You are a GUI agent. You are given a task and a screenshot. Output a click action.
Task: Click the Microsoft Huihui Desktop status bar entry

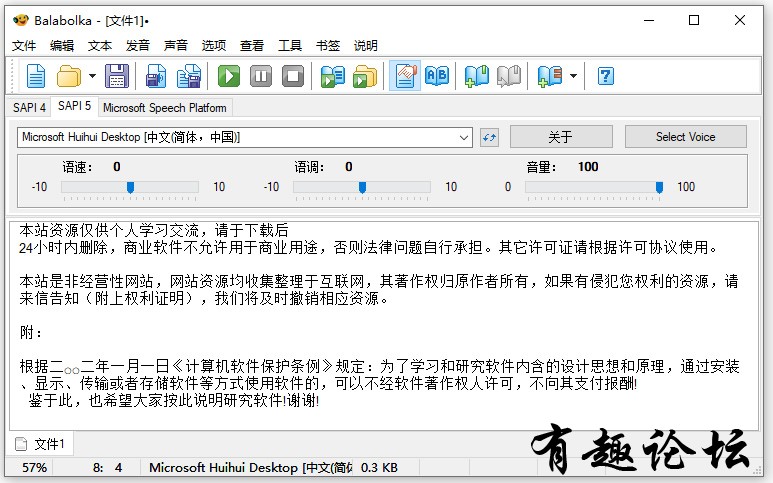[250, 467]
